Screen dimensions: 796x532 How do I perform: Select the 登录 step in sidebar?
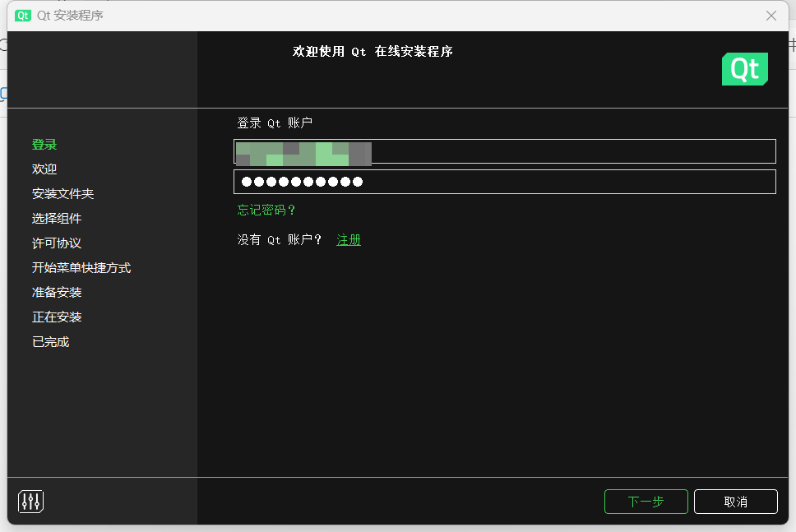[x=44, y=145]
